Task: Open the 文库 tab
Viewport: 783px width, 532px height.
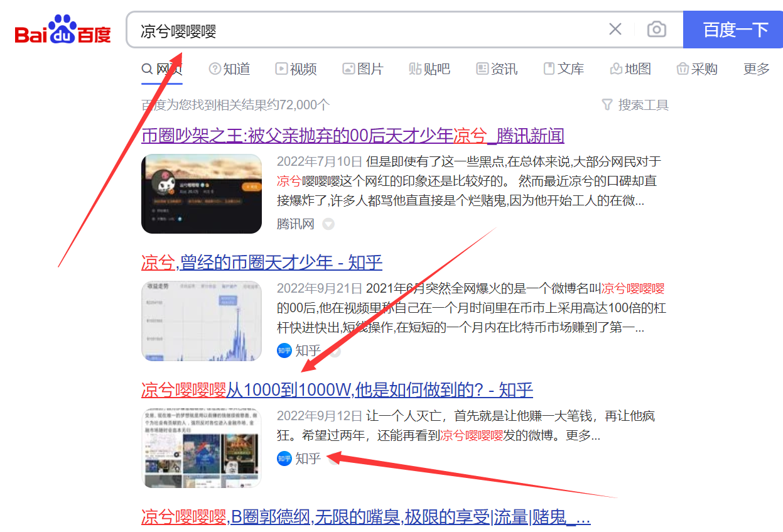Action: (564, 69)
